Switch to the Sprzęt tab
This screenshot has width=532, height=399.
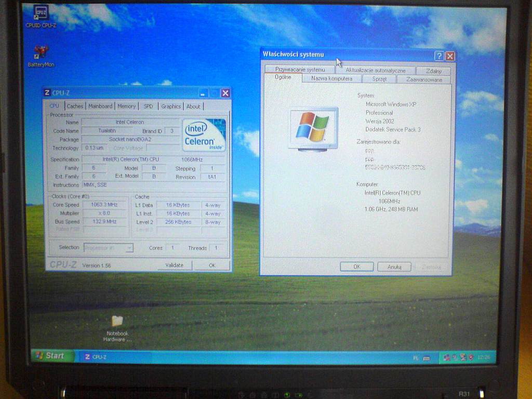pos(379,79)
